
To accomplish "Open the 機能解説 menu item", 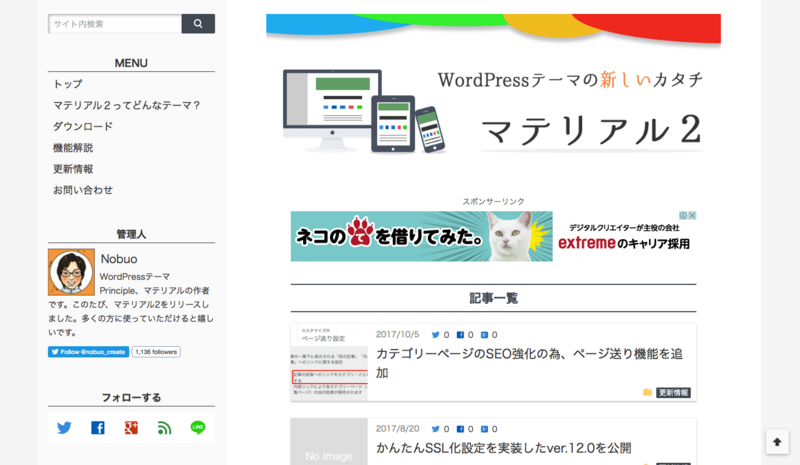I will point(73,148).
